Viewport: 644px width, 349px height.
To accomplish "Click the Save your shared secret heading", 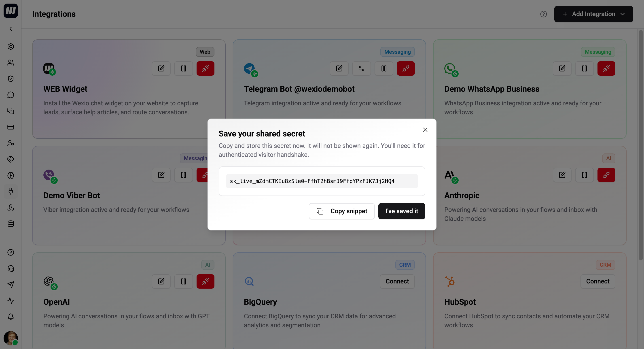I will (x=262, y=134).
